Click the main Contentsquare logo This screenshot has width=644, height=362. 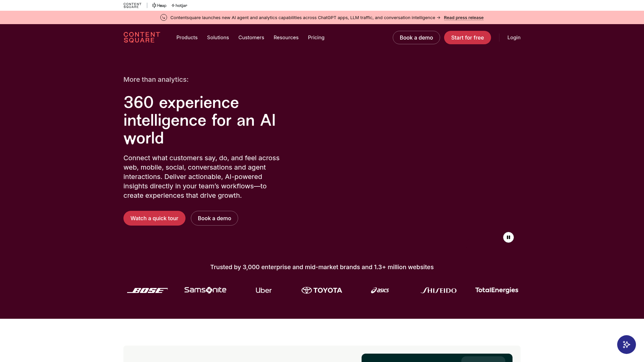click(142, 38)
